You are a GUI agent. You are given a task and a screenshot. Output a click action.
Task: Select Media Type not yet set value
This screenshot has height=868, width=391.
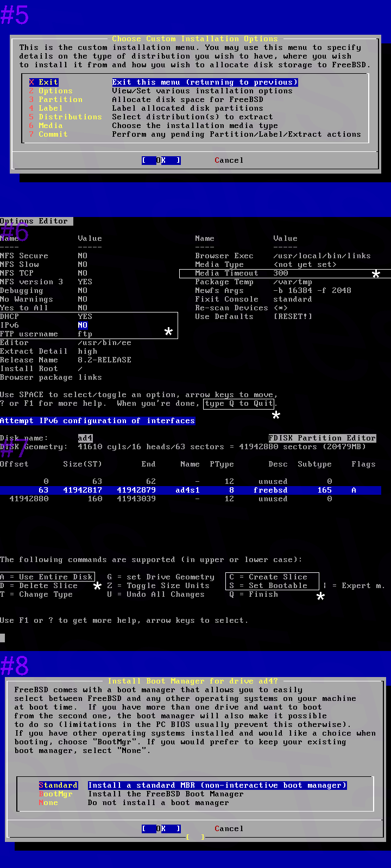305,265
